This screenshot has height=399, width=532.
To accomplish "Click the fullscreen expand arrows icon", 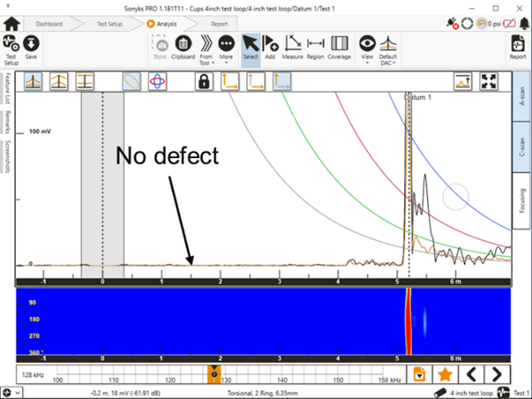I will [x=489, y=81].
